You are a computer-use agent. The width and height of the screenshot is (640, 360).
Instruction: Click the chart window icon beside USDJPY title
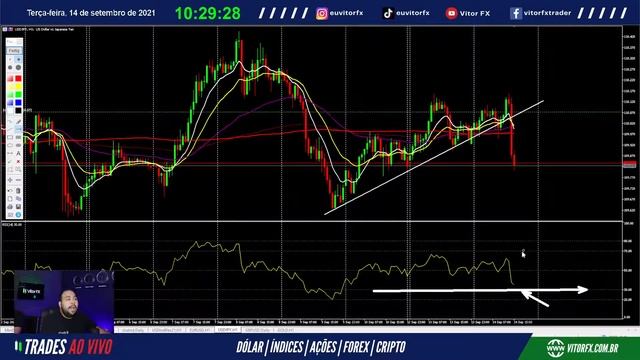pos(4,29)
